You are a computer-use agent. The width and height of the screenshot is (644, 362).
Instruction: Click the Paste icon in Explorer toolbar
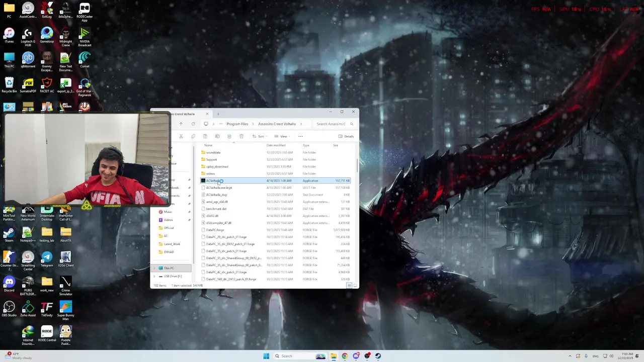tap(205, 136)
